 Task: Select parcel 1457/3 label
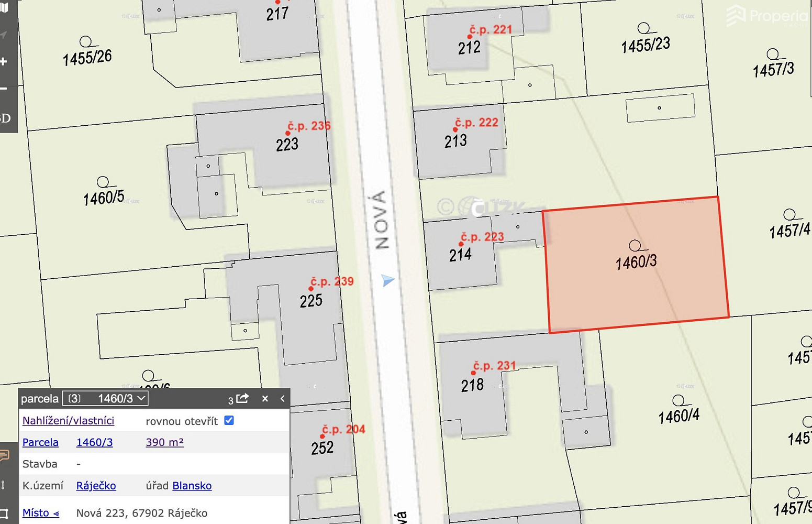point(773,70)
